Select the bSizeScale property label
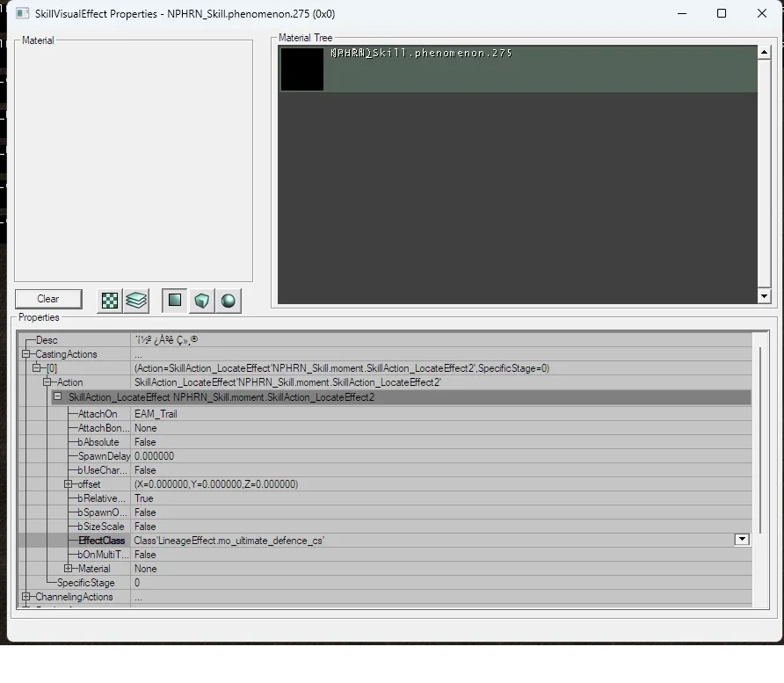Image resolution: width=784 pixels, height=683 pixels. 101,526
